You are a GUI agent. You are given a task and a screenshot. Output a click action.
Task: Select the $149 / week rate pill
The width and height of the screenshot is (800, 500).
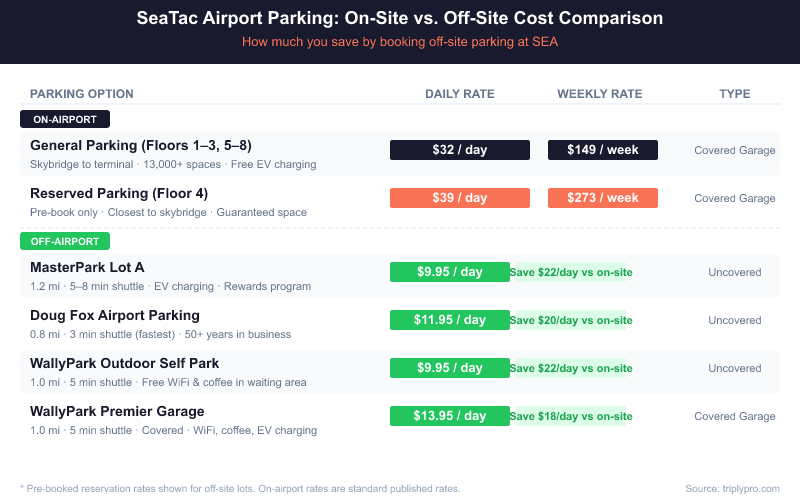coord(602,150)
